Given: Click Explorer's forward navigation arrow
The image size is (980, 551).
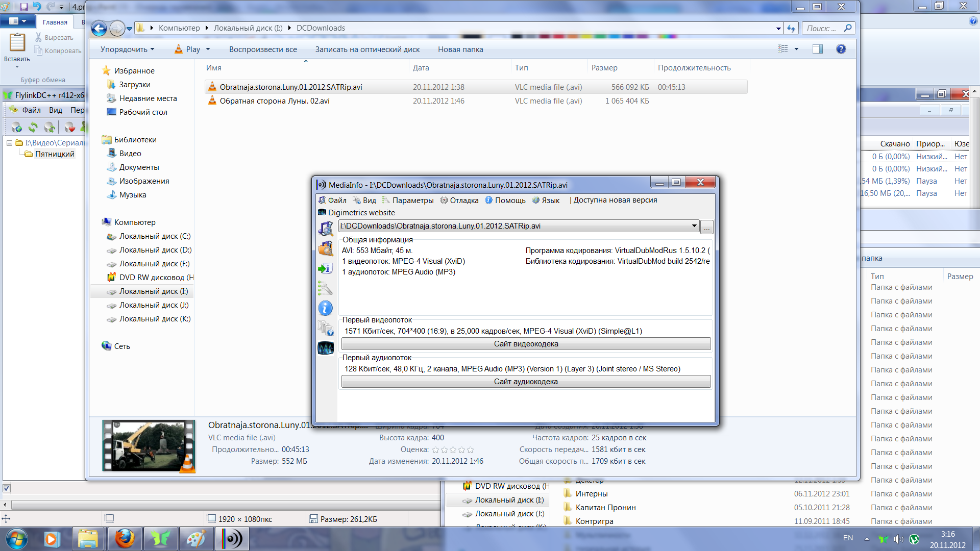Looking at the screenshot, I should click(x=117, y=29).
